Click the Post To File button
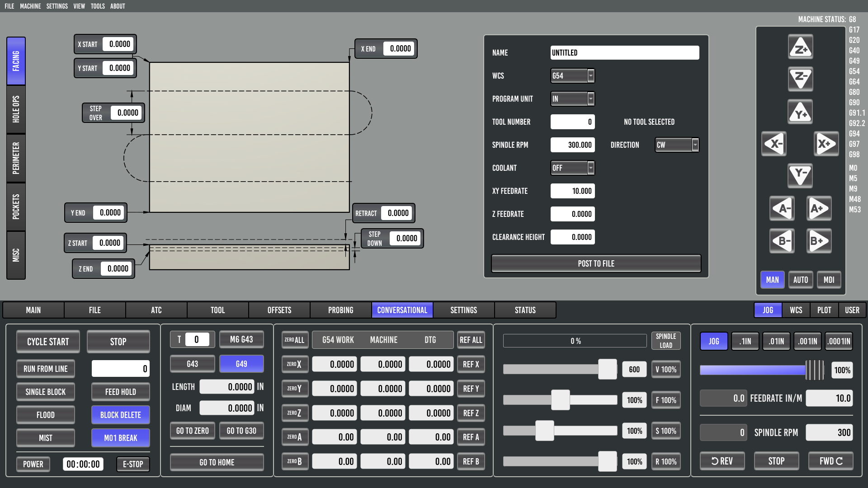868x488 pixels. pos(595,263)
